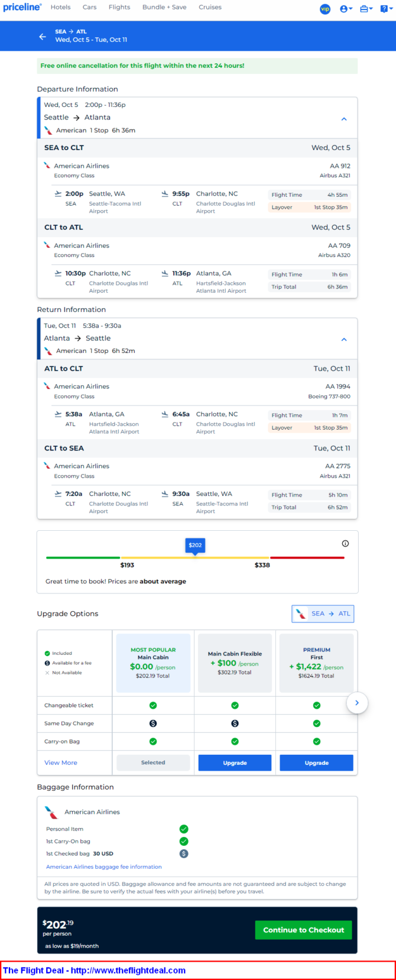Click landing icon beside 6:45a Charlotte
Image resolution: width=396 pixels, height=980 pixels.
165,414
